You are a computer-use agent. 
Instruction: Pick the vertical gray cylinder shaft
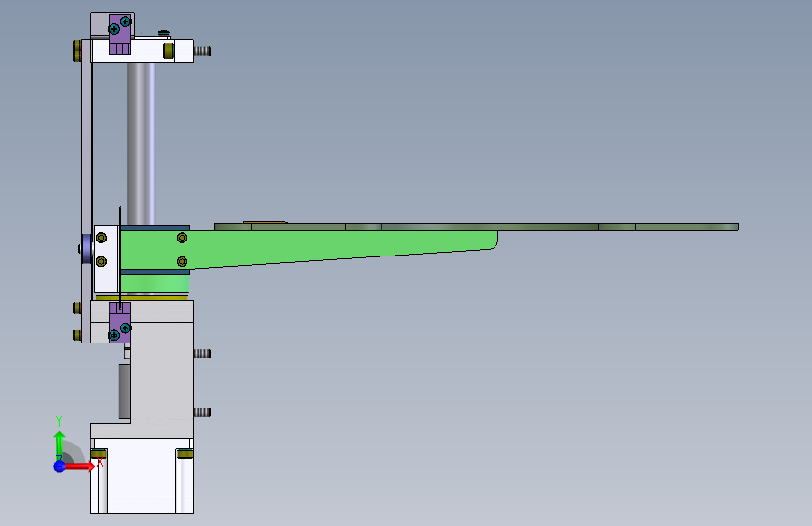pos(140,143)
